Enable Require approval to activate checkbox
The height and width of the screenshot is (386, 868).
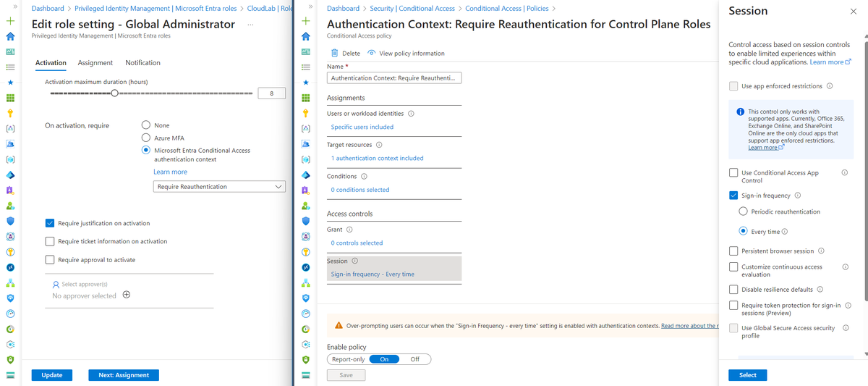(50, 259)
